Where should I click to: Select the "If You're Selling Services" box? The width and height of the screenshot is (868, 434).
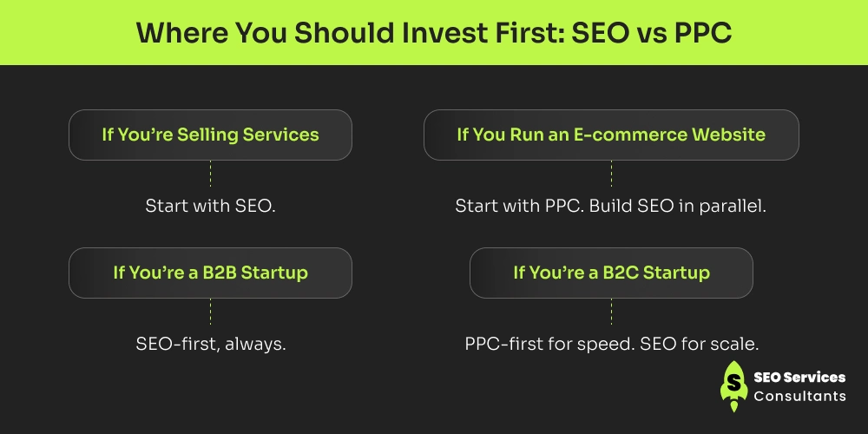tap(210, 135)
